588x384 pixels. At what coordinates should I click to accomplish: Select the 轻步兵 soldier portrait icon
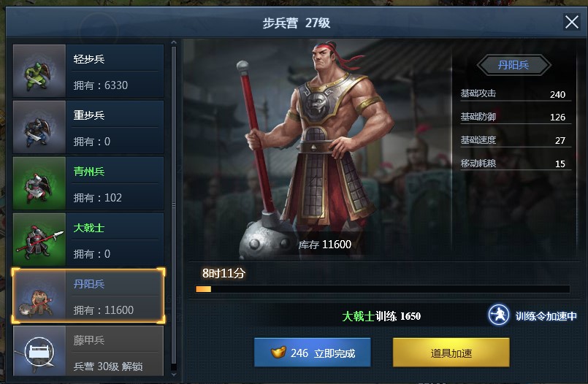[x=39, y=71]
